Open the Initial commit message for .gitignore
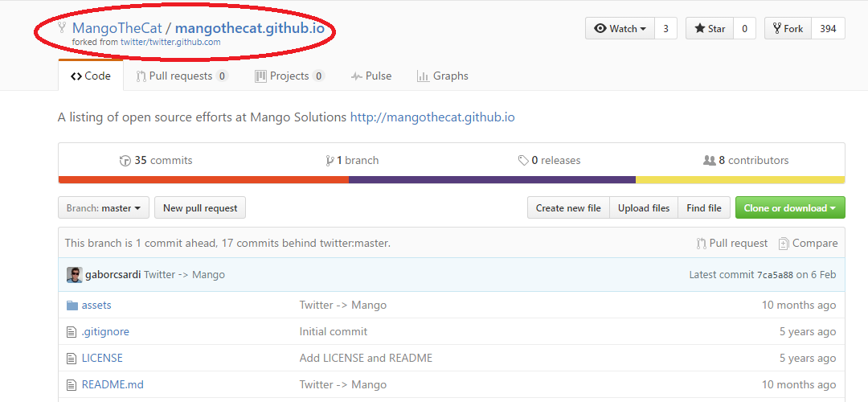868x402 pixels. 334,332
